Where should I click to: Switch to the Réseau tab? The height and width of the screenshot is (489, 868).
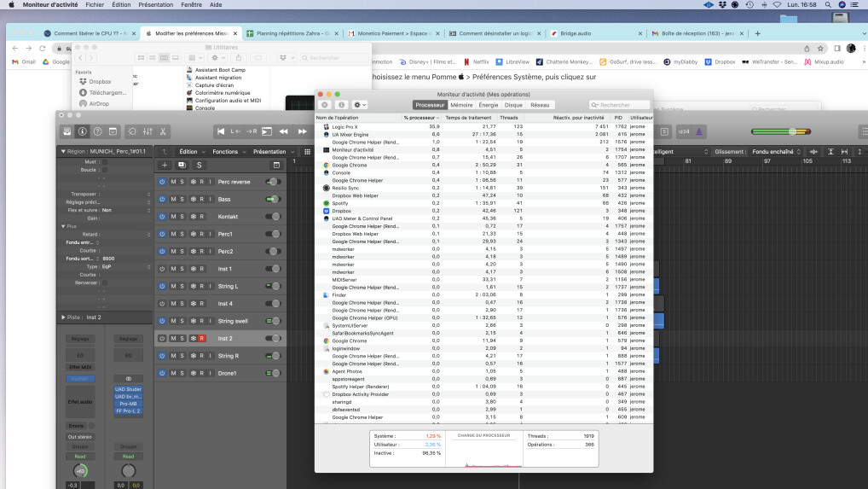coord(540,105)
